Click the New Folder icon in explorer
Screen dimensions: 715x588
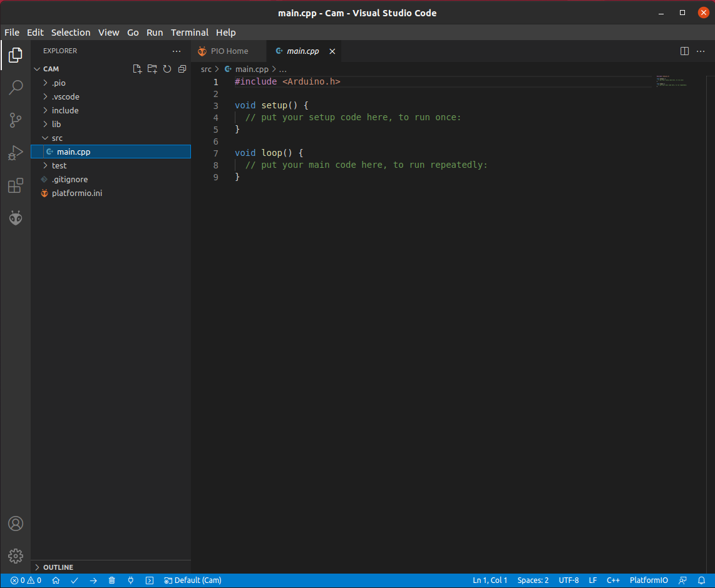coord(152,69)
